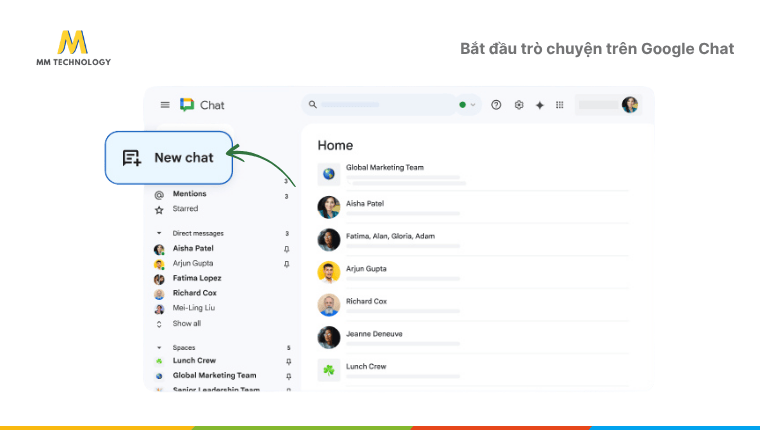760x430 pixels.
Task: Open the account profile avatar
Action: tap(630, 105)
